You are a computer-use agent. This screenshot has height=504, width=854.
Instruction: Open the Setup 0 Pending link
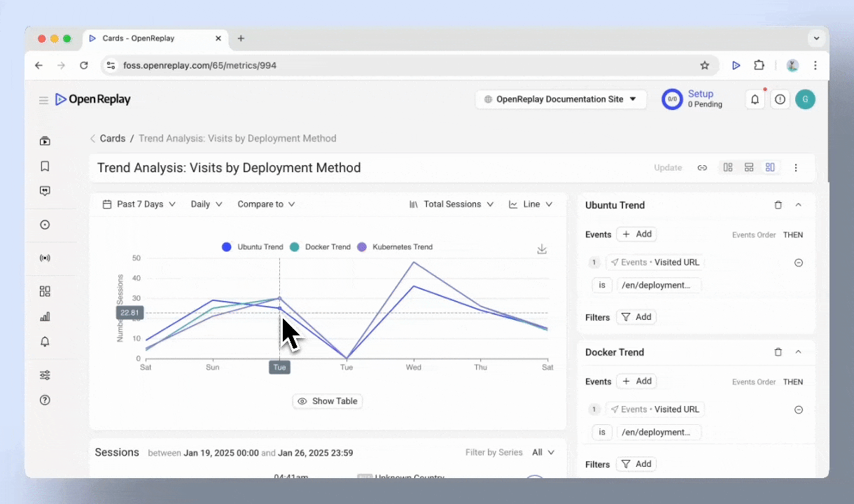point(705,99)
